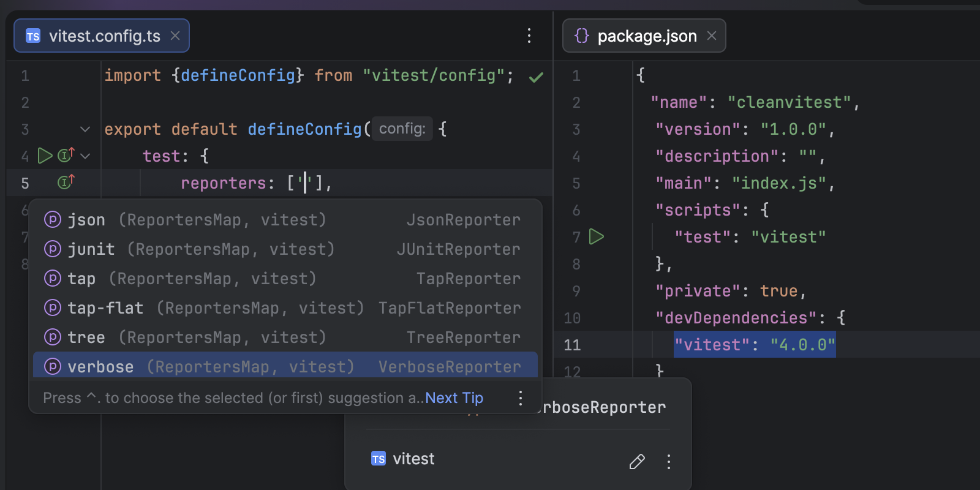Viewport: 980px width, 490px height.
Task: Collapse the test block on line 4
Action: 85,156
